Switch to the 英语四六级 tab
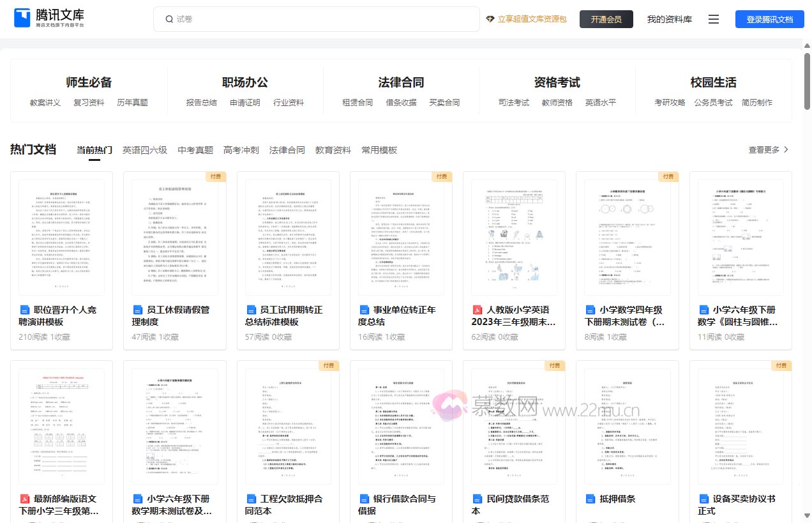The width and height of the screenshot is (812, 523). (145, 150)
